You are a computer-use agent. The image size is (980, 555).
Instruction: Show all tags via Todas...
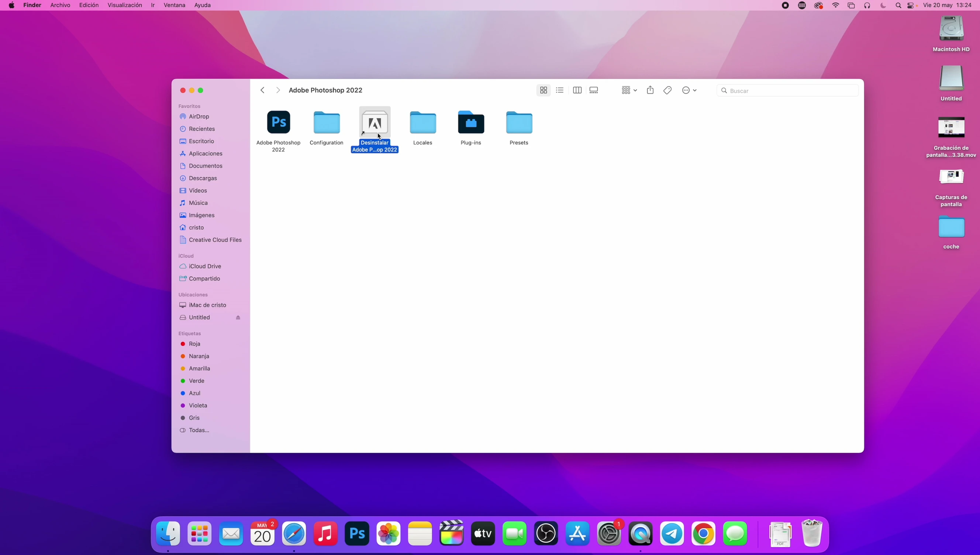pyautogui.click(x=210, y=430)
